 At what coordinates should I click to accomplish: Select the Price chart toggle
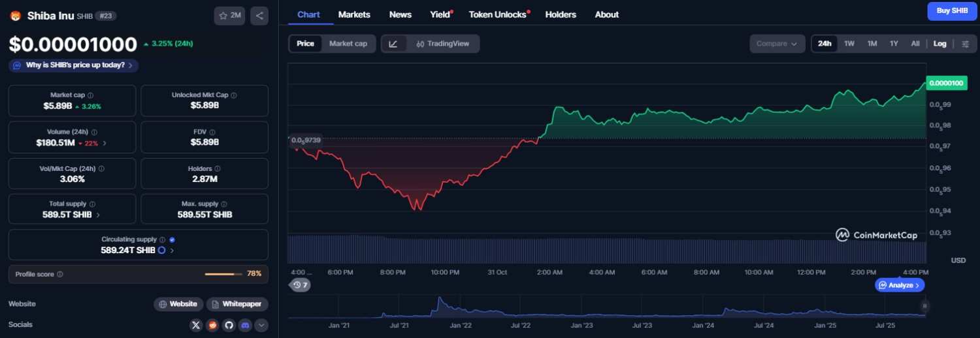click(305, 44)
